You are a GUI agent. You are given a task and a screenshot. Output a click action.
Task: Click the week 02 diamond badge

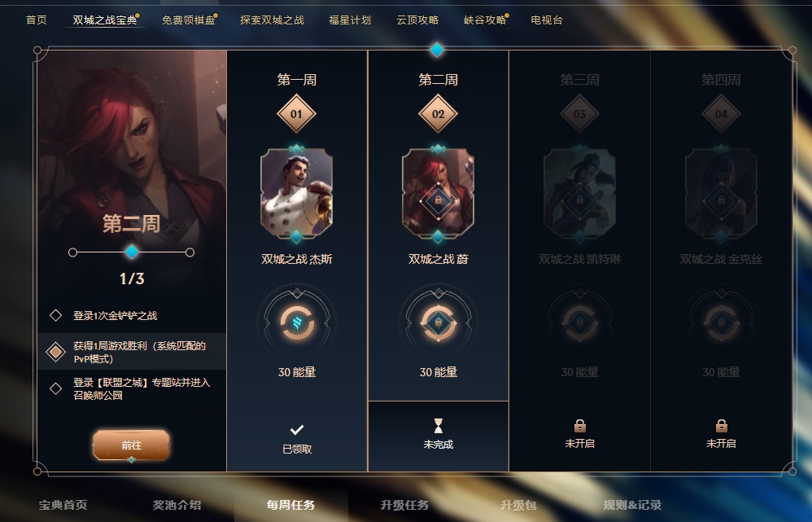[x=438, y=113]
